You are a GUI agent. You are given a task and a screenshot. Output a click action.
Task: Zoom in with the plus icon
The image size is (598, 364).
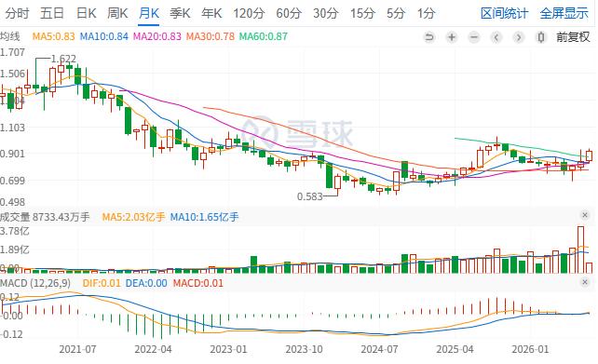pyautogui.click(x=452, y=37)
